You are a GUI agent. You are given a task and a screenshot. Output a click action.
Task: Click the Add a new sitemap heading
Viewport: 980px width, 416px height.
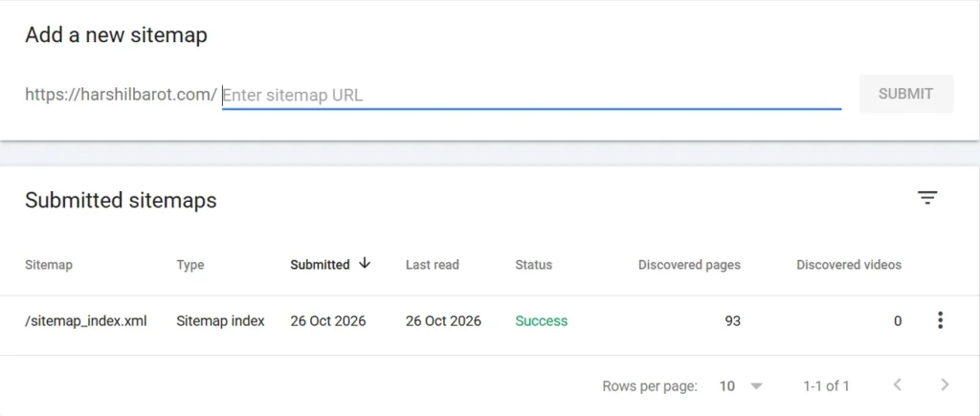pyautogui.click(x=116, y=35)
